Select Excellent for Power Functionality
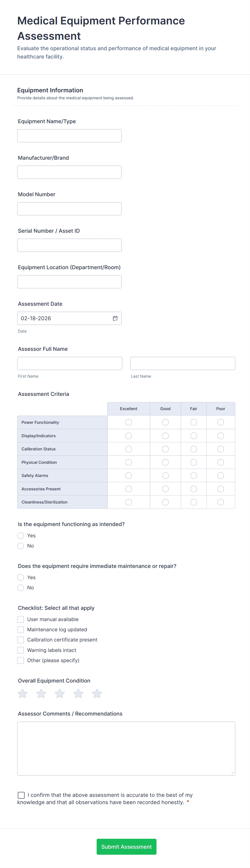The image size is (250, 868). click(x=128, y=422)
